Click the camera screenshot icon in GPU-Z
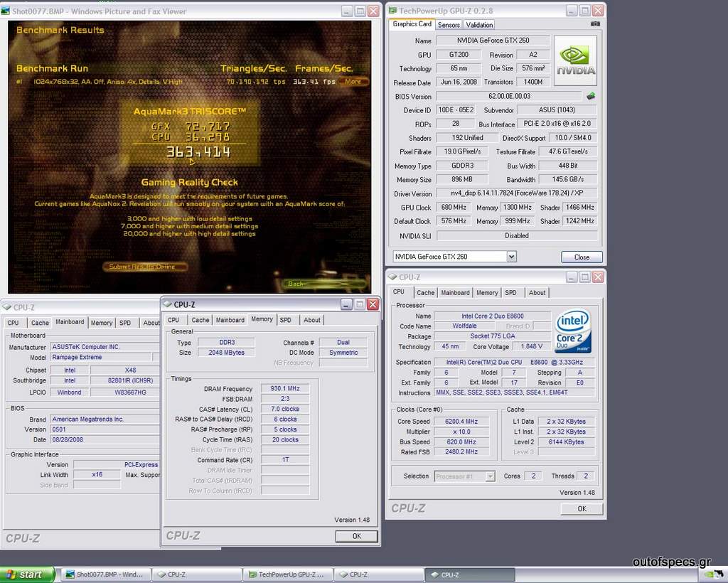This screenshot has width=728, height=583. pyautogui.click(x=595, y=23)
